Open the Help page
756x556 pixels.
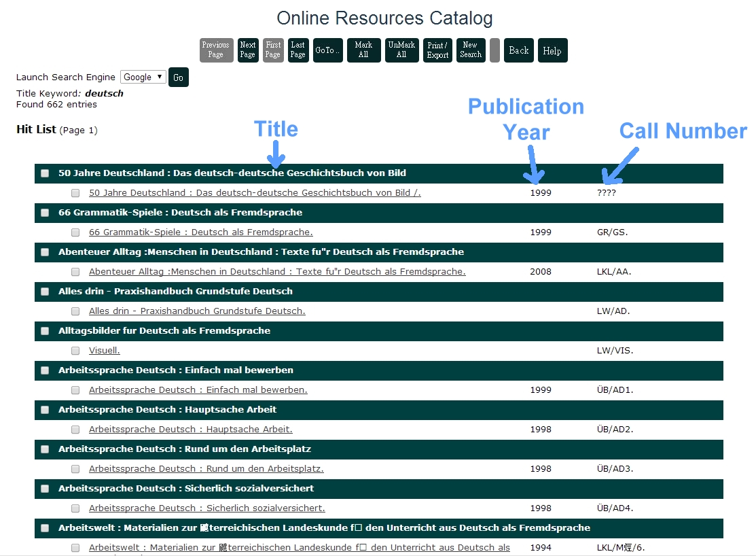pyautogui.click(x=552, y=50)
